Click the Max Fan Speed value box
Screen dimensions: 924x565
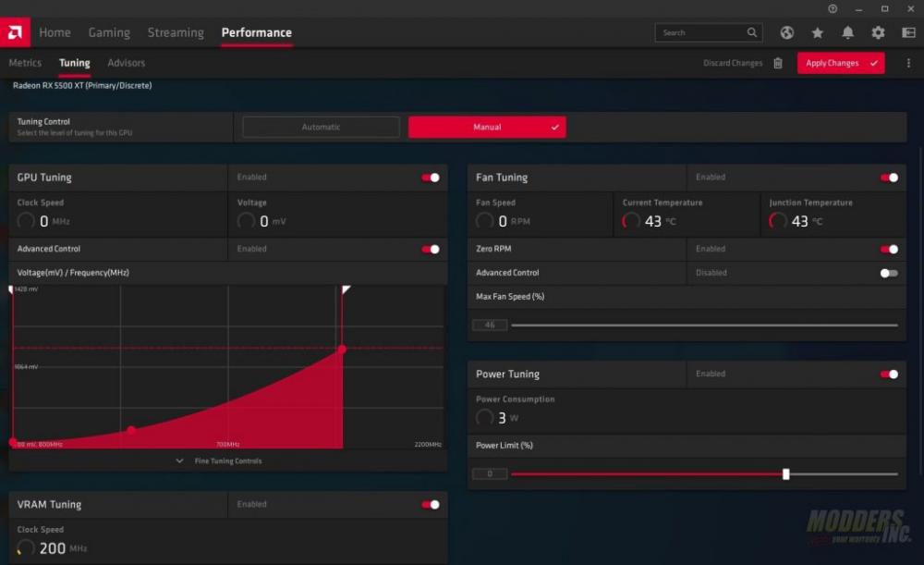(x=490, y=325)
